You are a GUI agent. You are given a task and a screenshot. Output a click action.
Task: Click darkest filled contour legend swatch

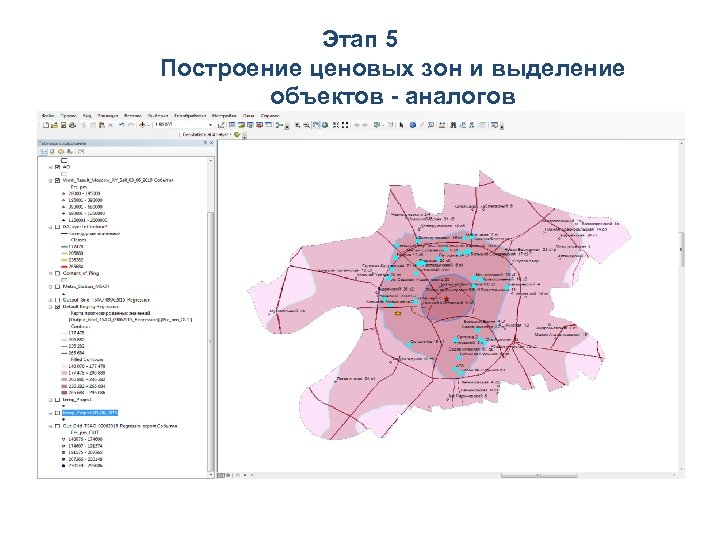pyautogui.click(x=64, y=393)
